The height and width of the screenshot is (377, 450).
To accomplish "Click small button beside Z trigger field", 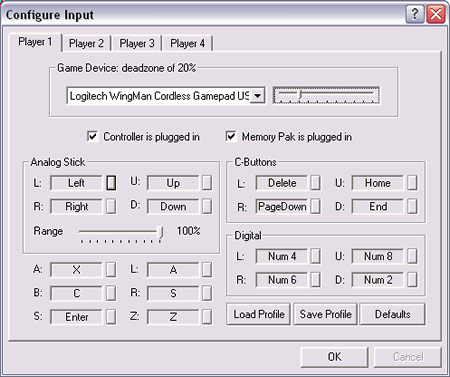I will point(207,316).
